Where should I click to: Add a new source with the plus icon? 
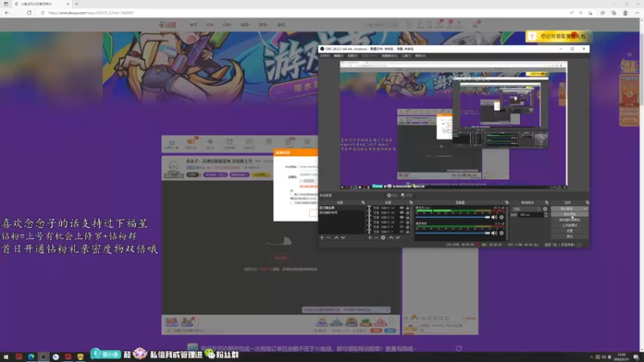pos(369,237)
